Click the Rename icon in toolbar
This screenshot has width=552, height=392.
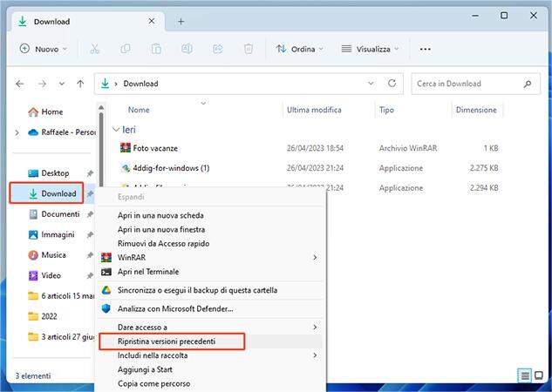[187, 49]
